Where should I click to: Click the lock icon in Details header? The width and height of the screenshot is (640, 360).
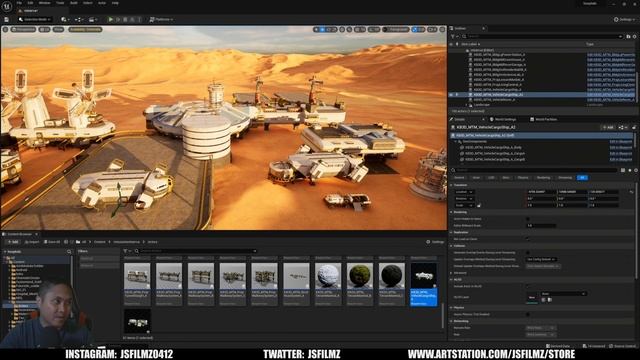point(634,127)
